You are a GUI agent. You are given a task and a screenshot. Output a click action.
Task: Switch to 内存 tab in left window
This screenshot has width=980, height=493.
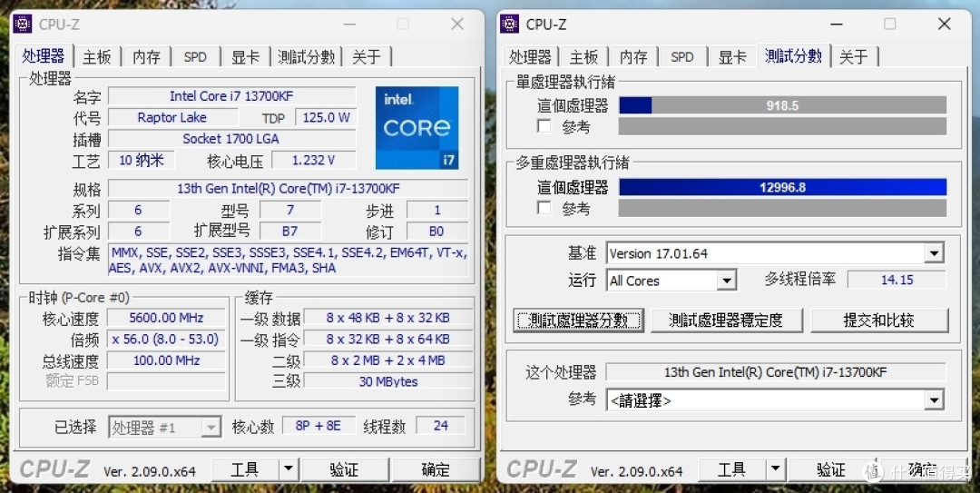point(146,57)
